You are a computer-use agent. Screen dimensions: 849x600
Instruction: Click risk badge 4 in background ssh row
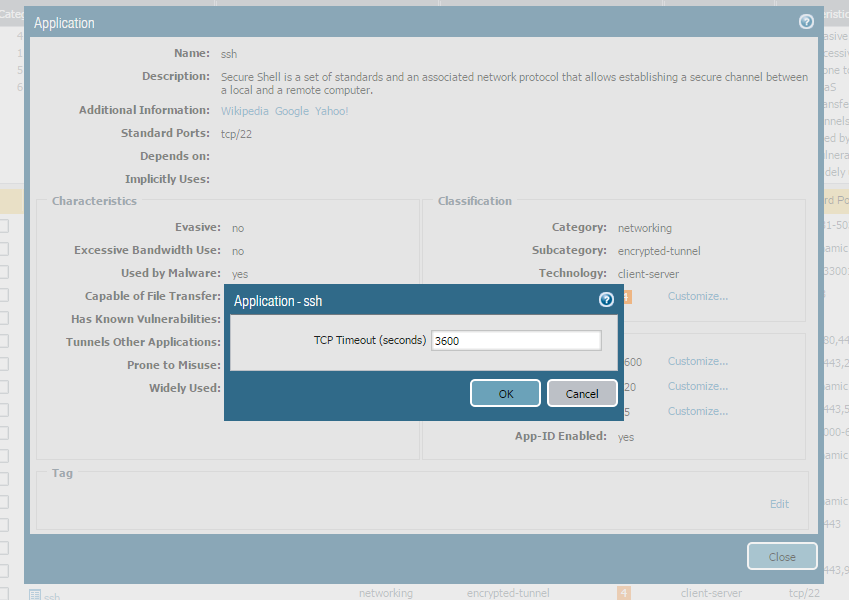623,593
